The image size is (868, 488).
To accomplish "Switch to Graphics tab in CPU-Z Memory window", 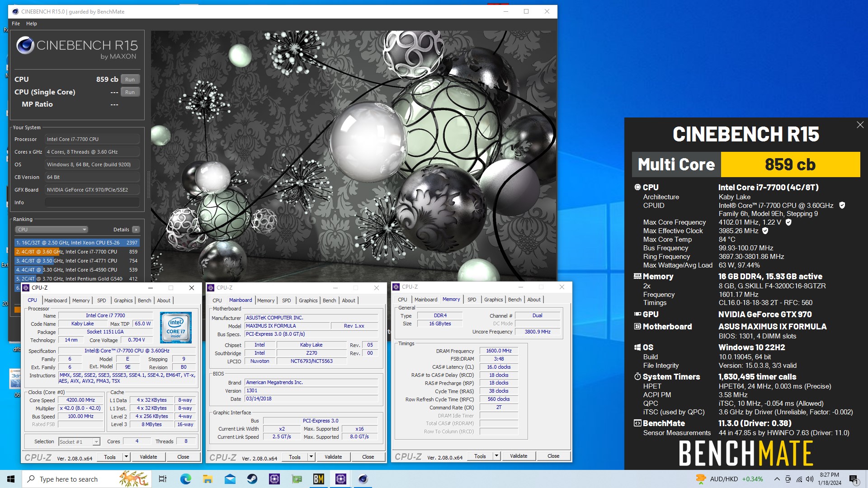I will 493,300.
